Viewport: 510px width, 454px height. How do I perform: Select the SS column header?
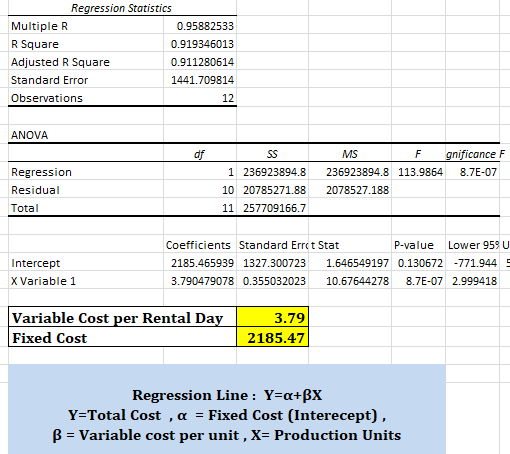[272, 154]
